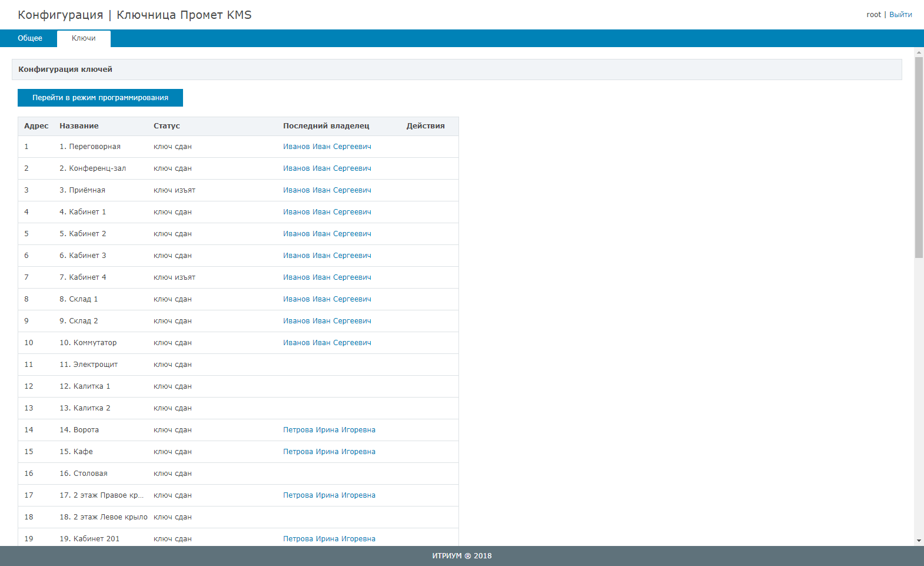Open Петрова Ирина Игоревна in Кафе row

tap(329, 452)
